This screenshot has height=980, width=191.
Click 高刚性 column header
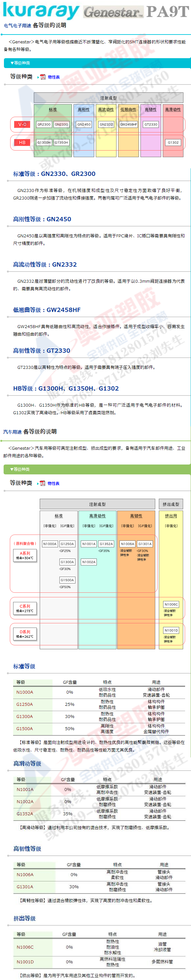(84, 109)
